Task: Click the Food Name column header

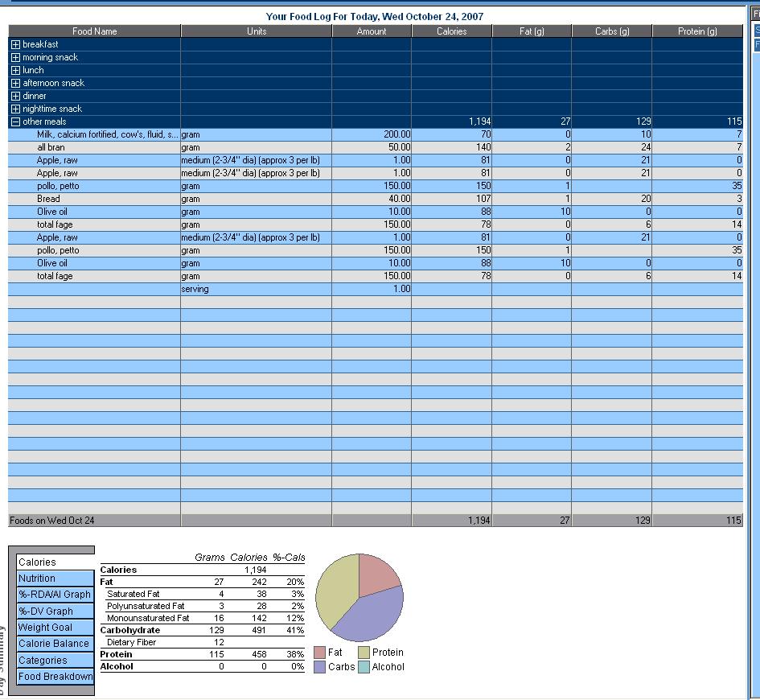Action: pos(95,31)
